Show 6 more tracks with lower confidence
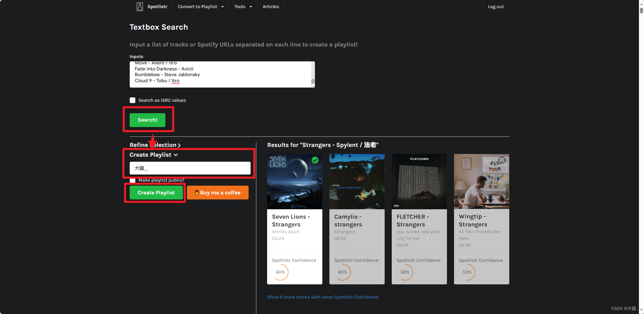Image resolution: width=644 pixels, height=314 pixels. click(x=323, y=297)
